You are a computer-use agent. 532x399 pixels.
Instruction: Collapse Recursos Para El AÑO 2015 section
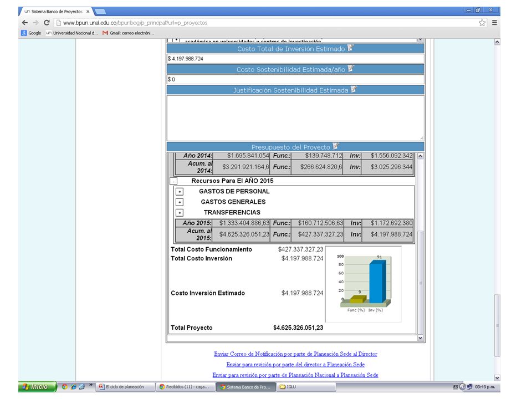pyautogui.click(x=173, y=181)
